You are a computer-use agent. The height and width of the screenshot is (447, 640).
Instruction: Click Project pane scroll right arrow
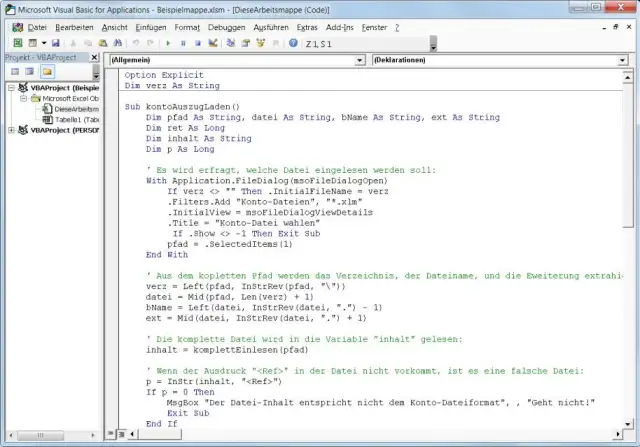pos(93,436)
